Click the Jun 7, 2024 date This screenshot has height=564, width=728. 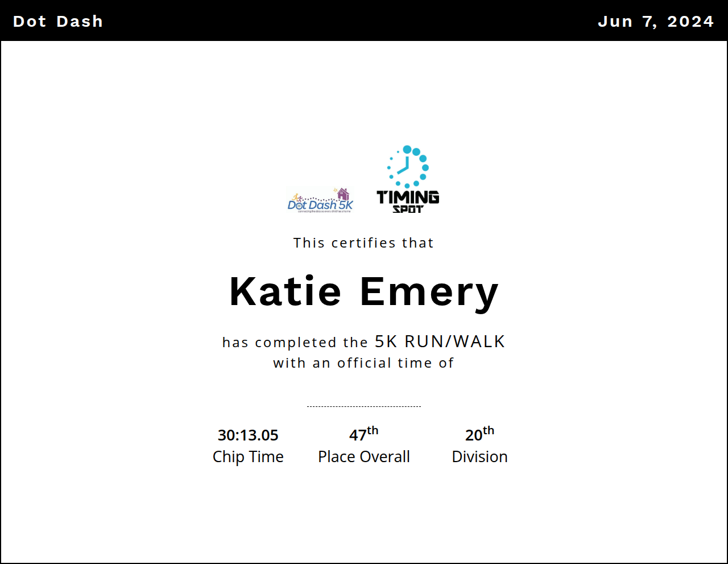[656, 21]
